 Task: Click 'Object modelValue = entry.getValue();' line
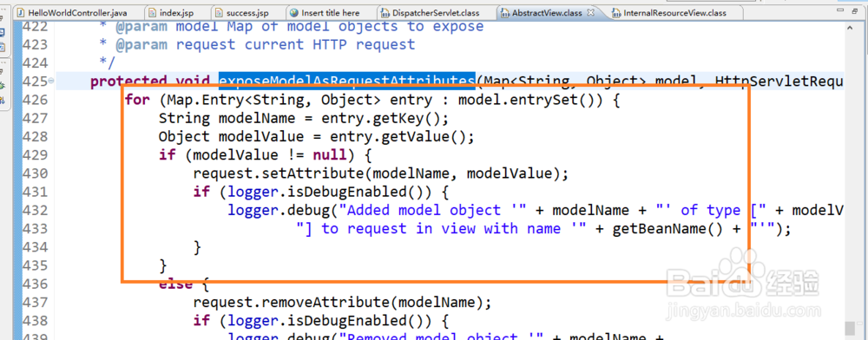pos(316,136)
